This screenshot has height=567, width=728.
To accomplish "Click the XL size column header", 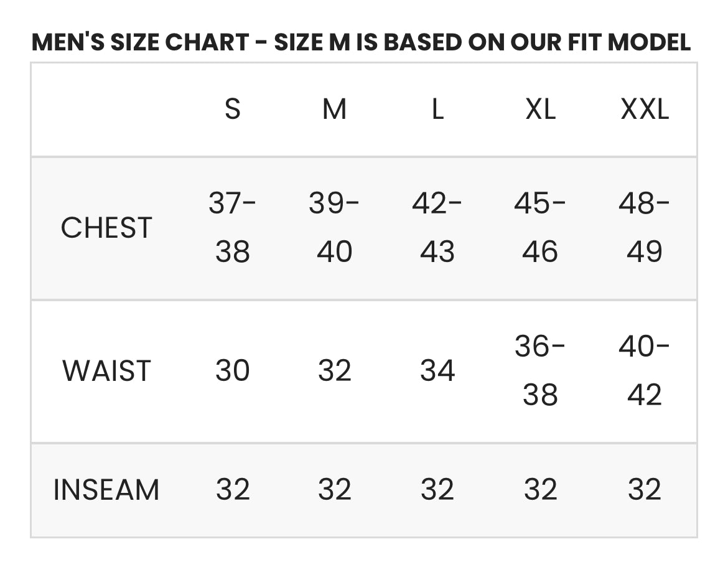I will point(540,110).
